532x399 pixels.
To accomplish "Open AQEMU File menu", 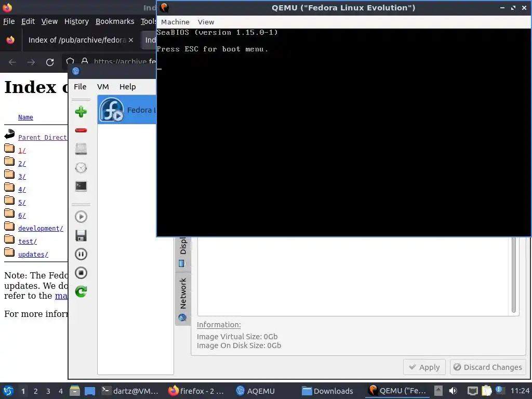I will click(x=80, y=87).
